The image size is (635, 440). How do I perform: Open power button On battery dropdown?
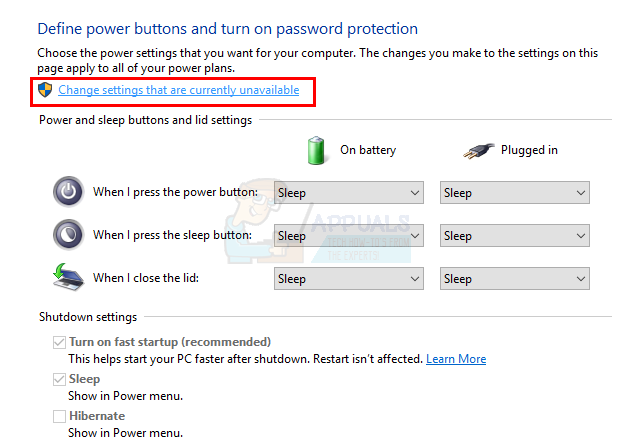click(x=348, y=192)
